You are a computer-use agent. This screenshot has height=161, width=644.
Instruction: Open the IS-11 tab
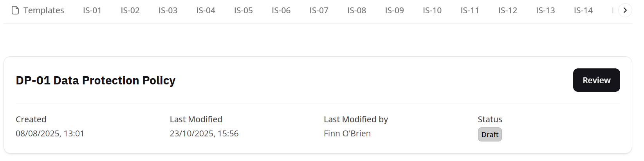(x=470, y=11)
